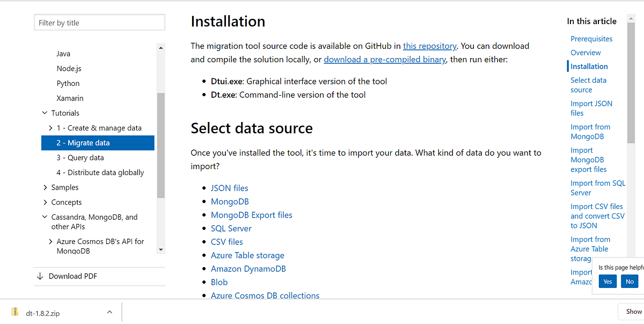Expand Azure Cosmos DB's API for MongoDB node
This screenshot has height=324, width=644.
[x=50, y=242]
